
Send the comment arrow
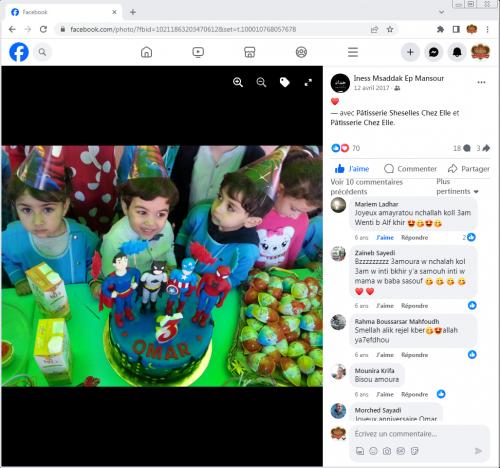pyautogui.click(x=478, y=451)
